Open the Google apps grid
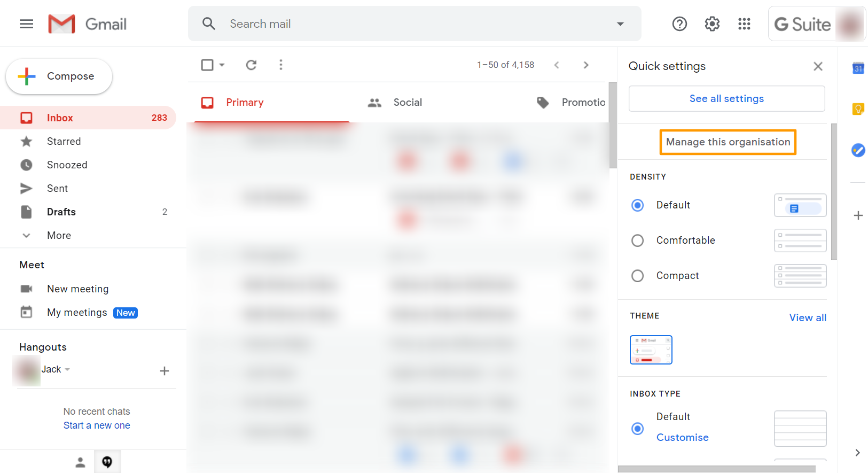The height and width of the screenshot is (473, 868). click(x=744, y=24)
